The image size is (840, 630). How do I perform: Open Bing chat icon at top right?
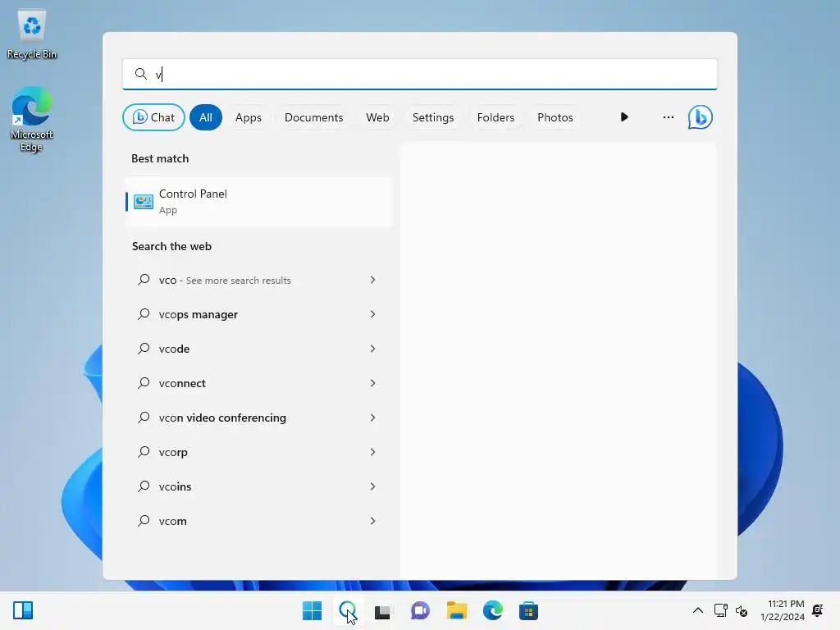click(x=701, y=117)
